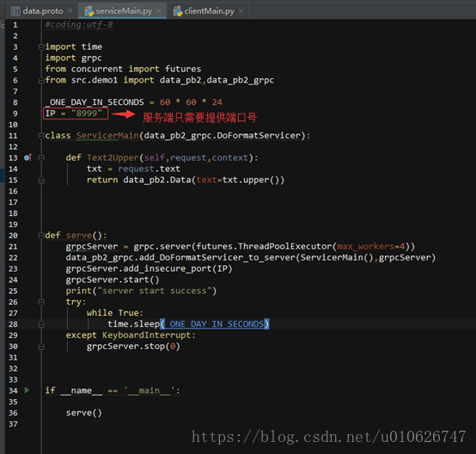Collapse the import block fold at line 3

point(41,46)
